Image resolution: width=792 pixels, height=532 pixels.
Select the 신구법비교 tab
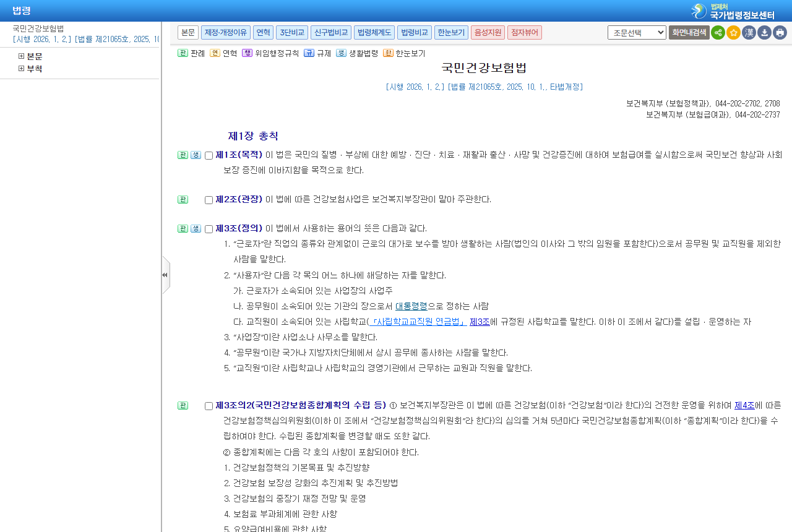coord(331,32)
